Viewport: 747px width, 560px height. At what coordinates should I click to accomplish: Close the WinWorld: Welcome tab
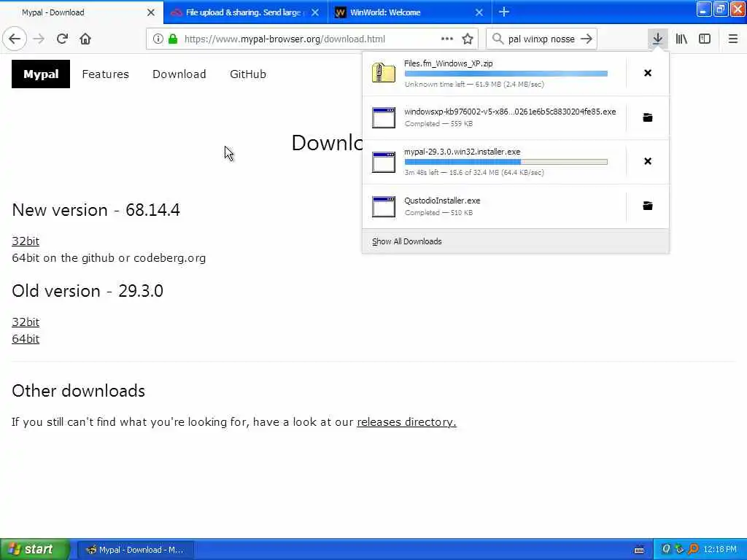[x=479, y=12]
